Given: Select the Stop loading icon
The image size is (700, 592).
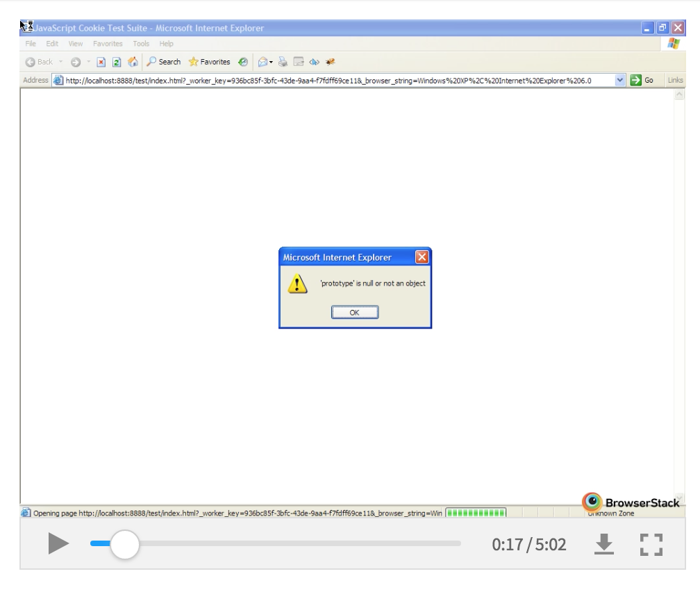Looking at the screenshot, I should pos(100,62).
